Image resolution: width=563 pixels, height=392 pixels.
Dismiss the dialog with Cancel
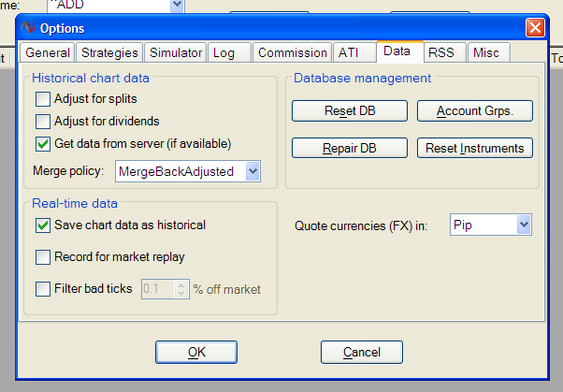click(x=362, y=352)
